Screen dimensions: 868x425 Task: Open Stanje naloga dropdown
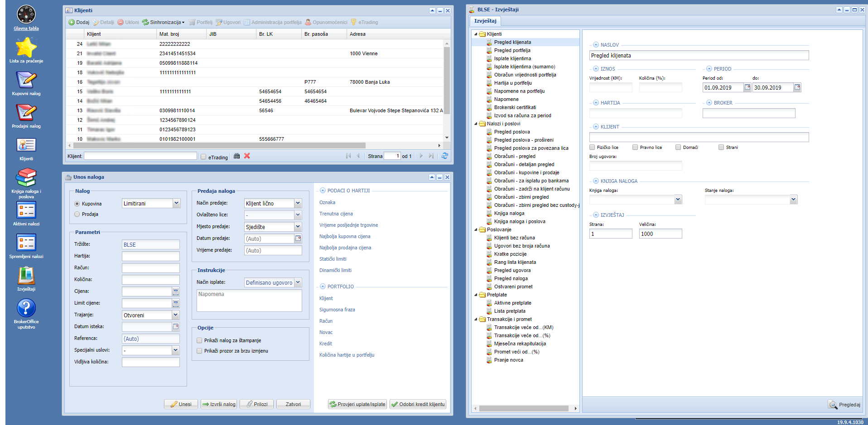[793, 200]
